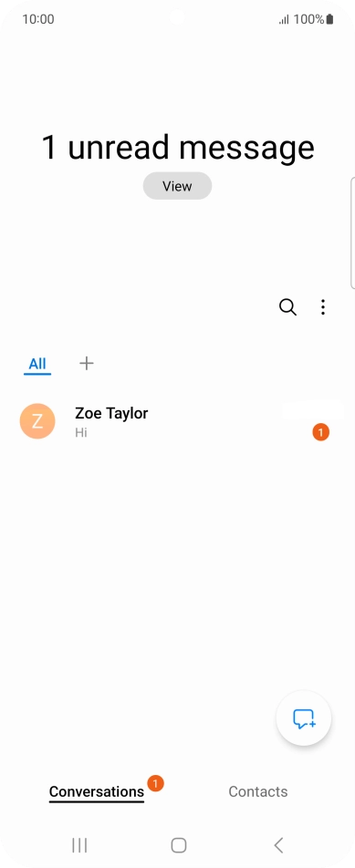Screen dimensions: 355x868
Task: Select the Conversations tab
Action: tap(97, 791)
